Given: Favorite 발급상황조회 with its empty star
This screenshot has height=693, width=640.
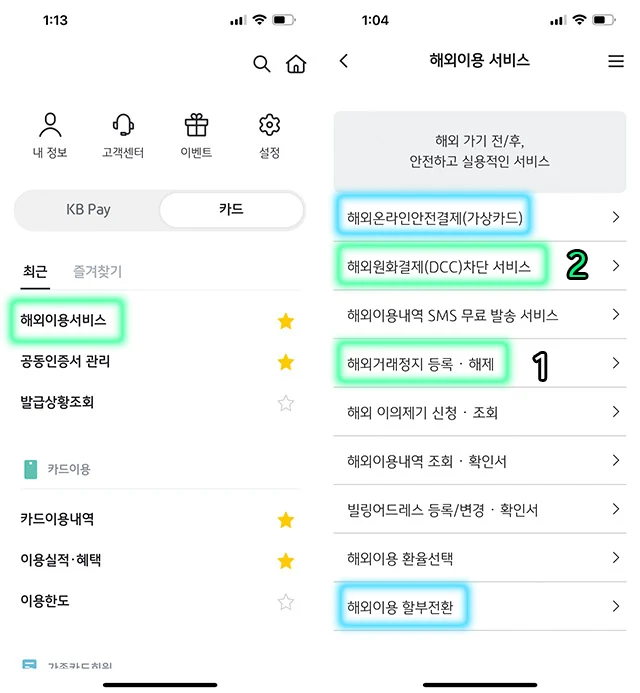Looking at the screenshot, I should (x=286, y=403).
